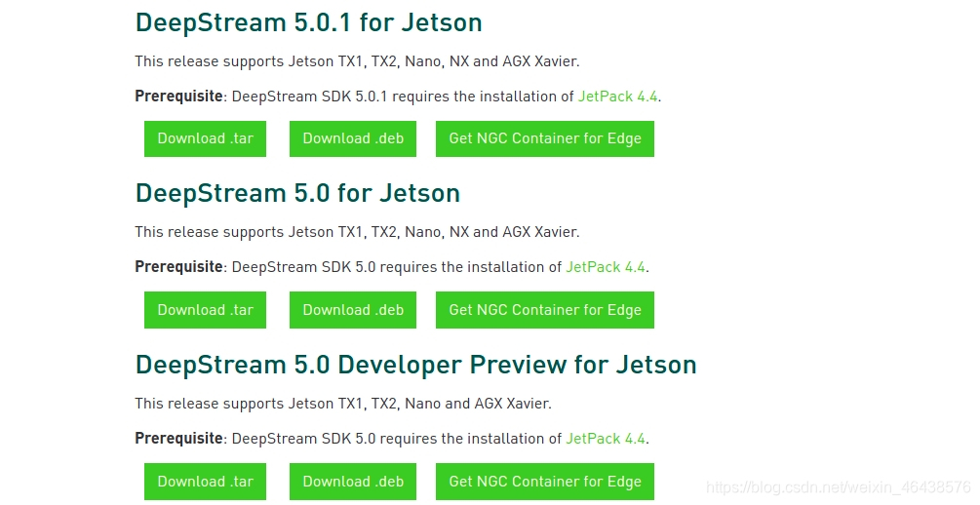
Task: Get NGC Container for Developer Preview release
Action: (545, 482)
